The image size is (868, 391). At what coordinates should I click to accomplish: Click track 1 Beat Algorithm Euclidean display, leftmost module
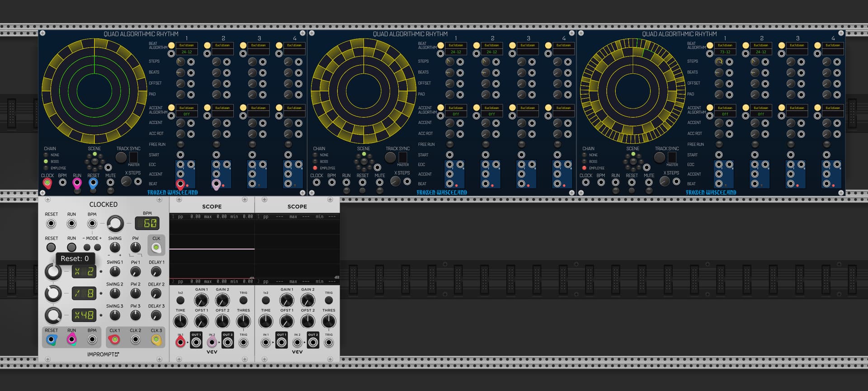tap(186, 45)
